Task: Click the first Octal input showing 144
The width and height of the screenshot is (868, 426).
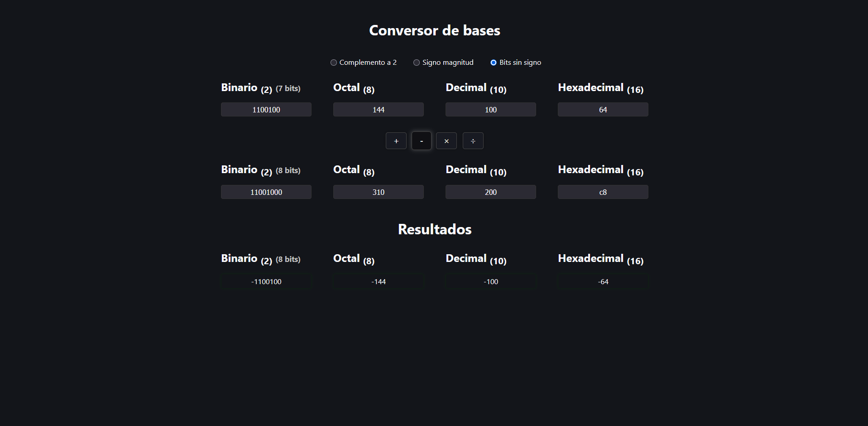Action: click(378, 109)
